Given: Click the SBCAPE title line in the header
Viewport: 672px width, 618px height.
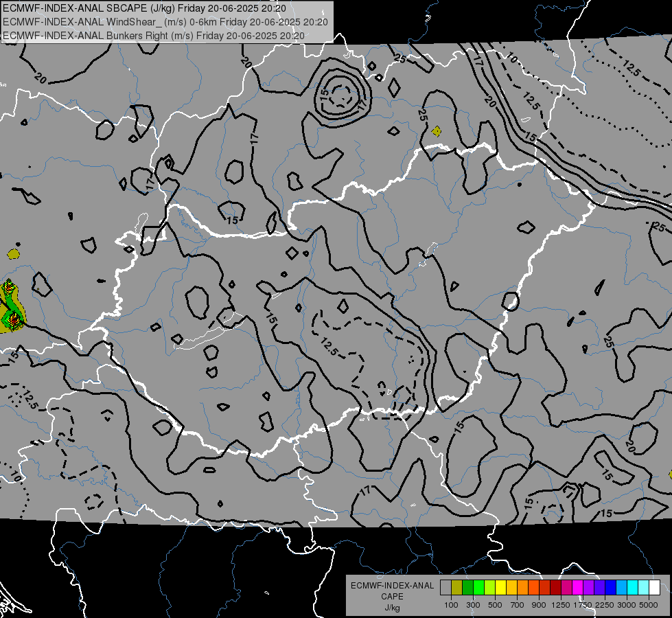Looking at the screenshot, I should (x=144, y=8).
